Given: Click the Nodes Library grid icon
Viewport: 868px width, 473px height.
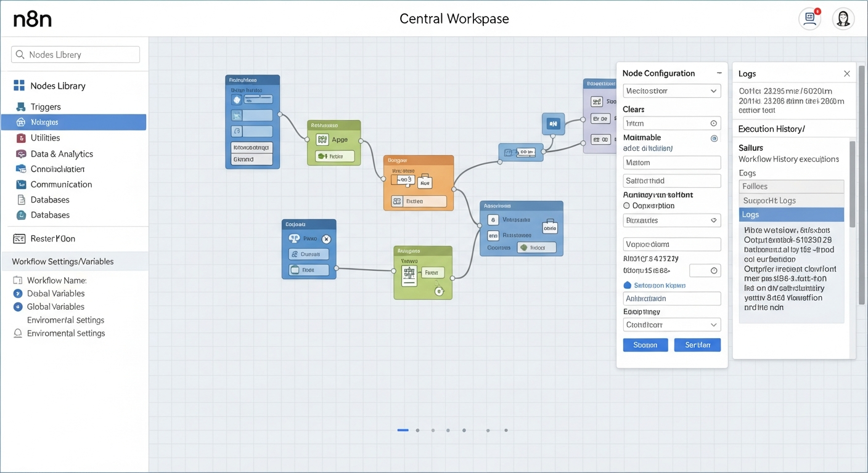Looking at the screenshot, I should point(19,86).
